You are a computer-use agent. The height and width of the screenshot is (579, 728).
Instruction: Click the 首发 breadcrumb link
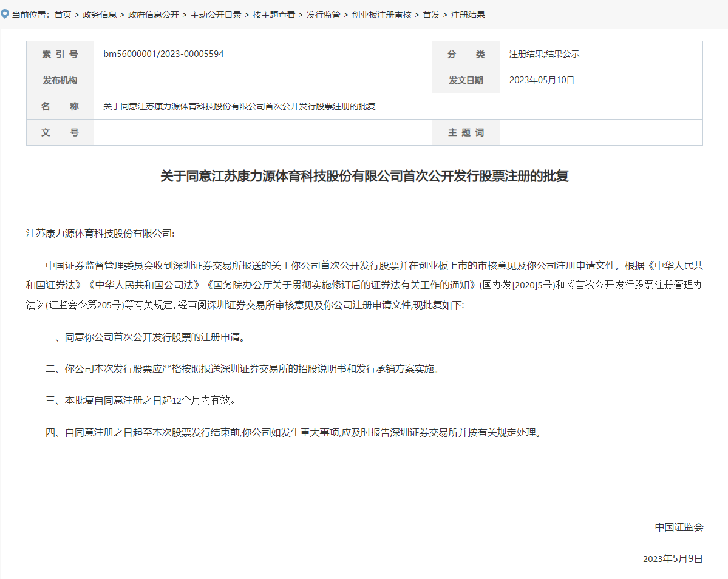(431, 15)
